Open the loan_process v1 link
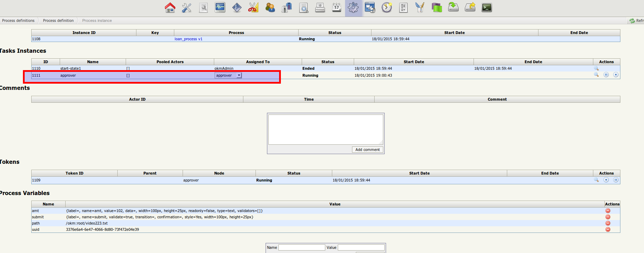 [189, 39]
